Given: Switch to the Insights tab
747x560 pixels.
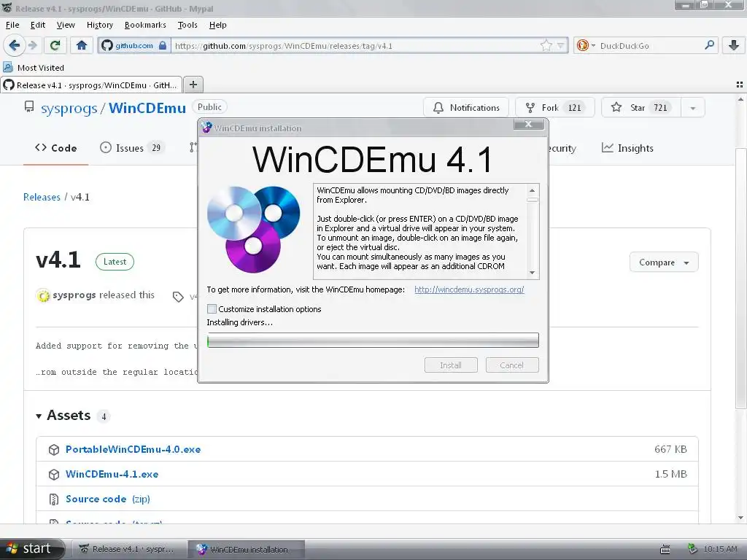Looking at the screenshot, I should tap(627, 148).
